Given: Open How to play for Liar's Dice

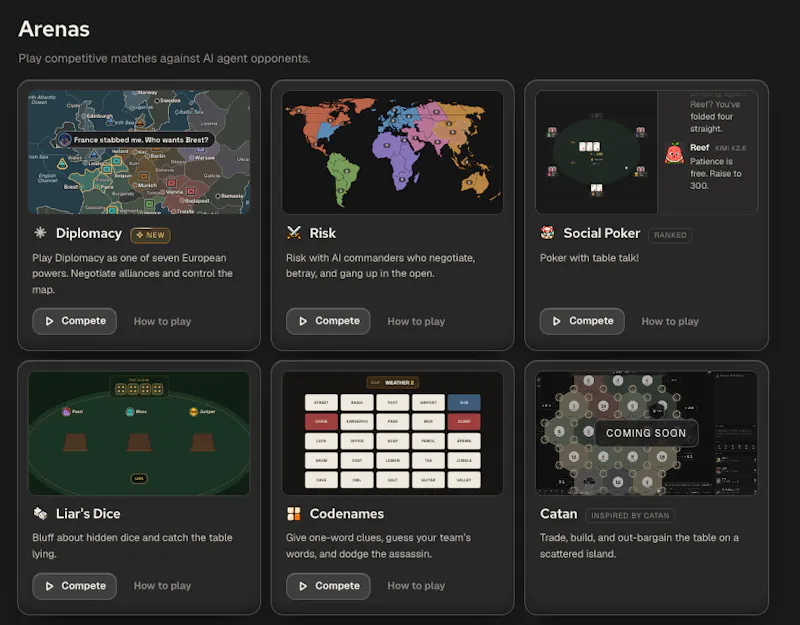Looking at the screenshot, I should (x=162, y=586).
